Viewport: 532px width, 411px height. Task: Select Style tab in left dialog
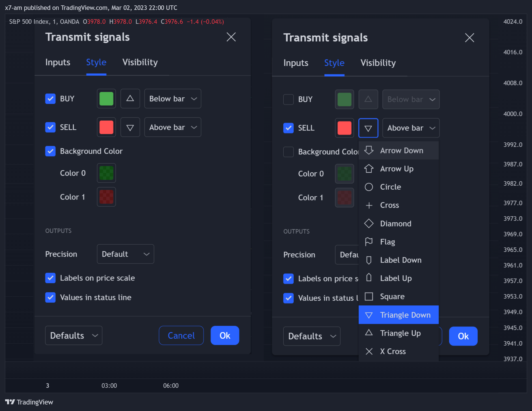click(96, 62)
